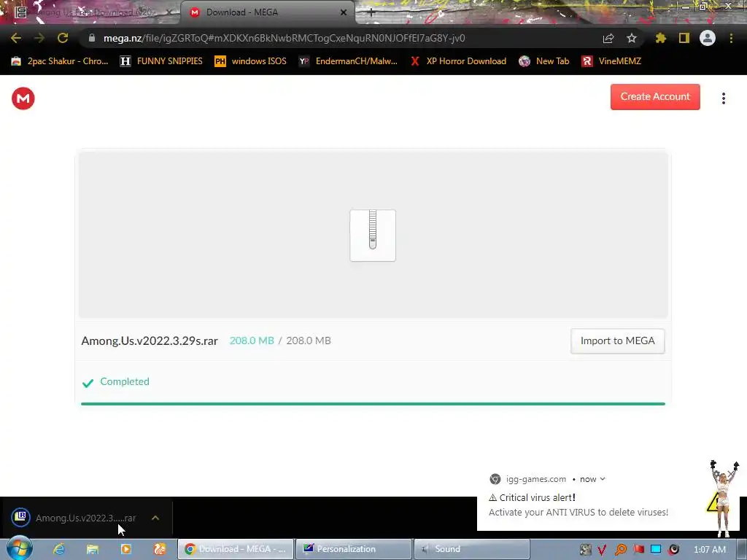Open the Chrome extensions puzzle icon
Image resolution: width=747 pixels, height=560 pixels.
661,38
